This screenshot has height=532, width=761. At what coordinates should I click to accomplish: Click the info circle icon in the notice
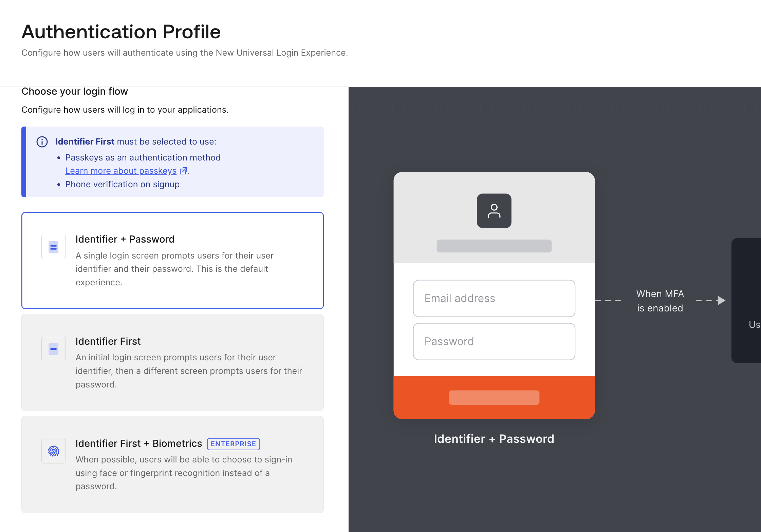point(42,142)
